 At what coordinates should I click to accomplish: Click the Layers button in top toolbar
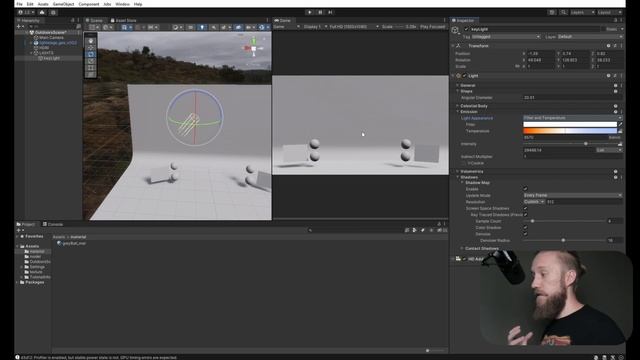[x=582, y=12]
